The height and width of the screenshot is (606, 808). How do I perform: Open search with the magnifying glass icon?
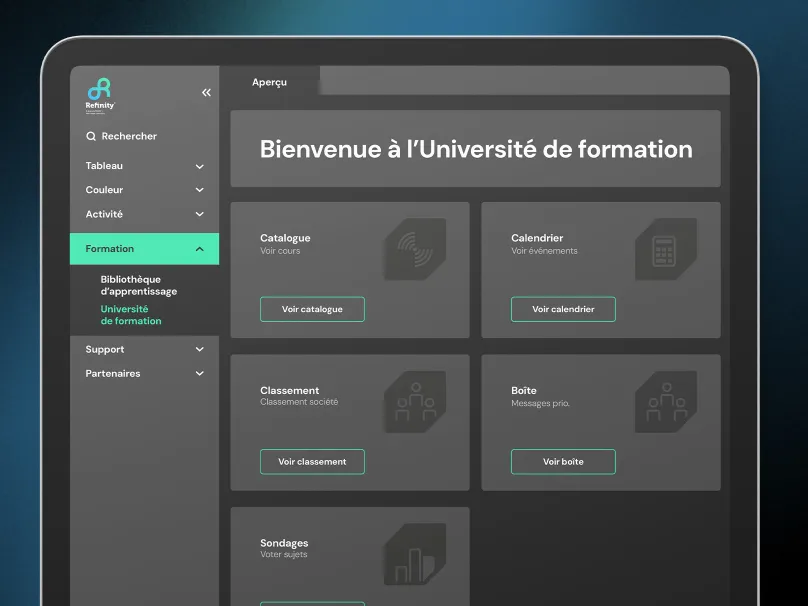pyautogui.click(x=91, y=135)
